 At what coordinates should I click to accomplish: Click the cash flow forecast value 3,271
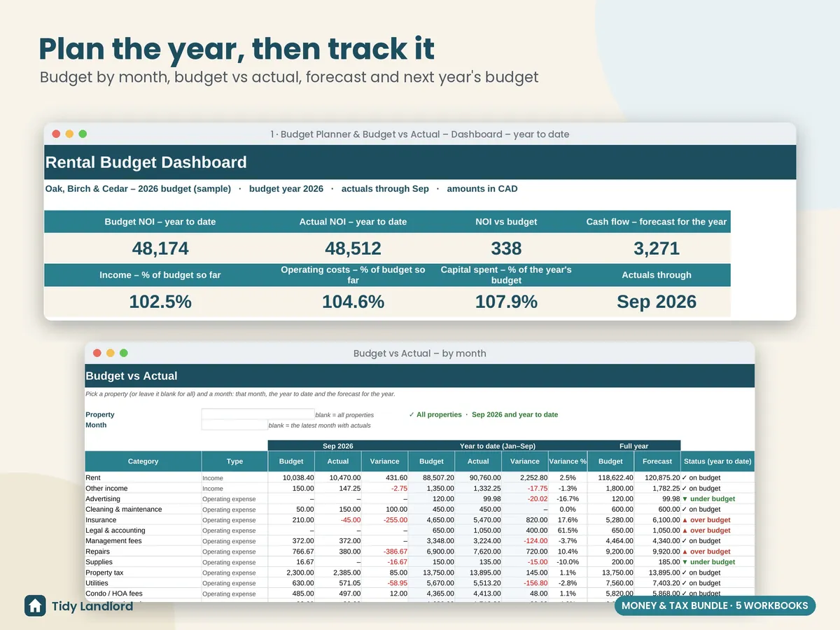(x=657, y=248)
